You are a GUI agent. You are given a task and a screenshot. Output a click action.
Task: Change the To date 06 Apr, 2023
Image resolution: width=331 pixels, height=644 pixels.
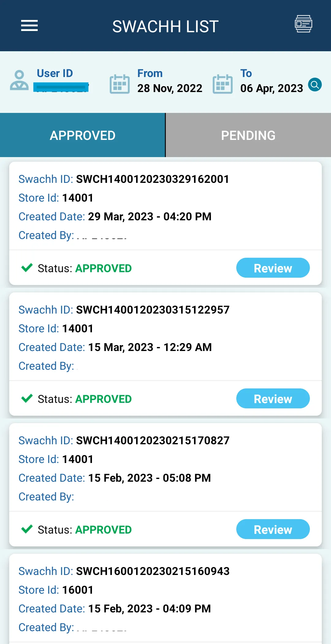coord(271,88)
